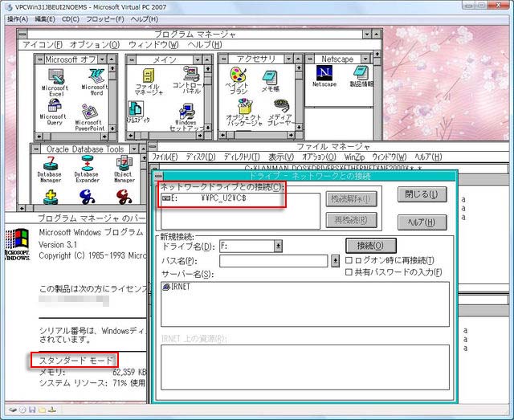Open control menu of アクセサリ group window
The width and height of the screenshot is (514, 420).
223,59
